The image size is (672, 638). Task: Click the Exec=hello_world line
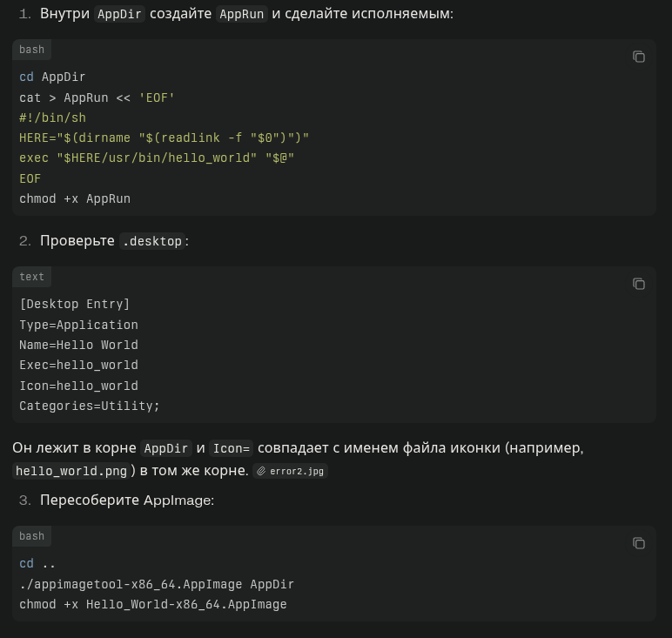[78, 365]
